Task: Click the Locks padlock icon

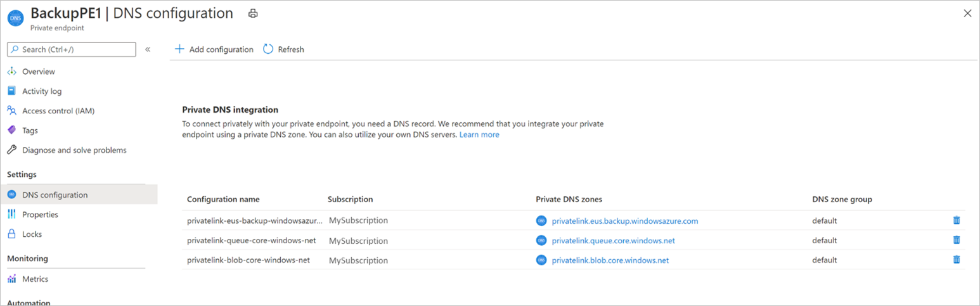Action: point(11,234)
